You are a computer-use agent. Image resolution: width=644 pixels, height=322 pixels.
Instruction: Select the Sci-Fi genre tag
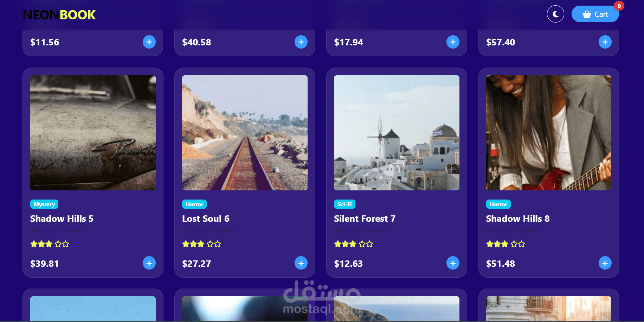tap(344, 204)
